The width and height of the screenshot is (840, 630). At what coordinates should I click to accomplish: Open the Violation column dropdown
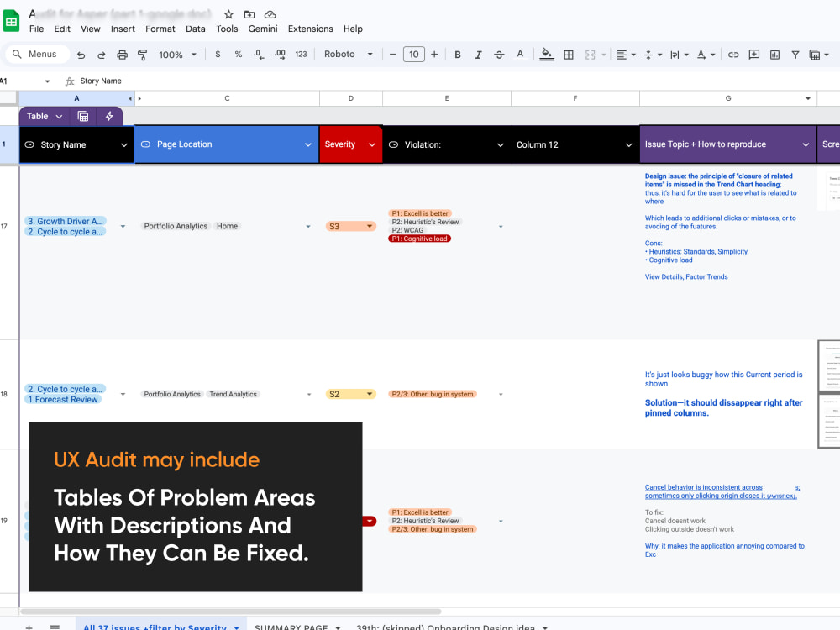501,145
